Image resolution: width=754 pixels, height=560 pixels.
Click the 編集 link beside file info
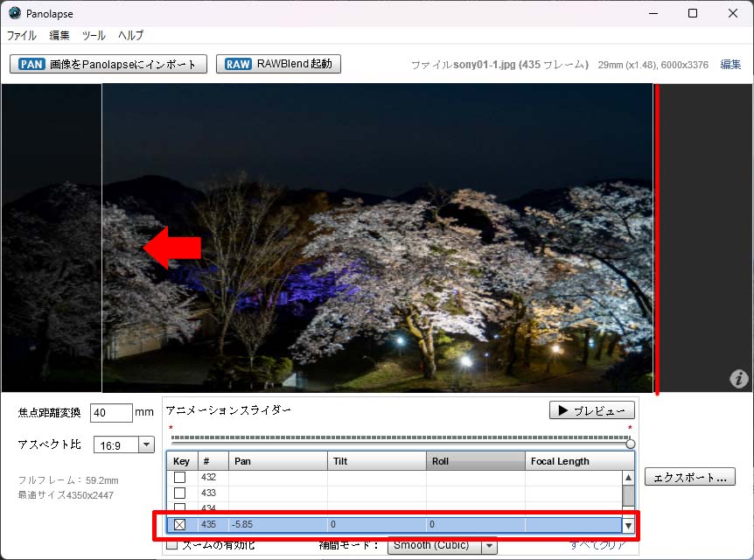coord(730,65)
